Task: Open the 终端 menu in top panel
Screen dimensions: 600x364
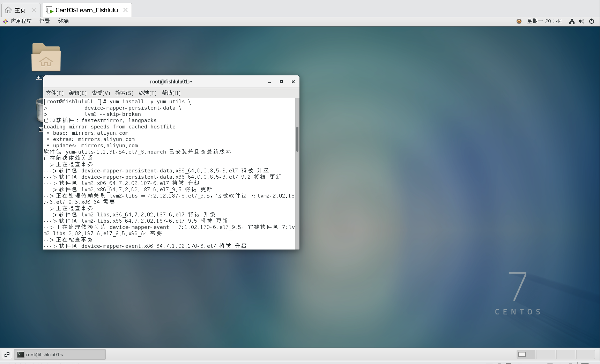Action: pyautogui.click(x=63, y=21)
